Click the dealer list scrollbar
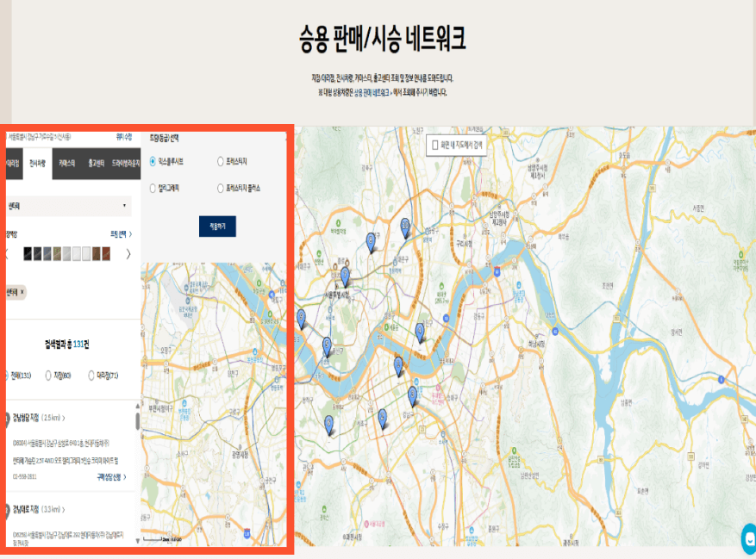 coord(139,422)
